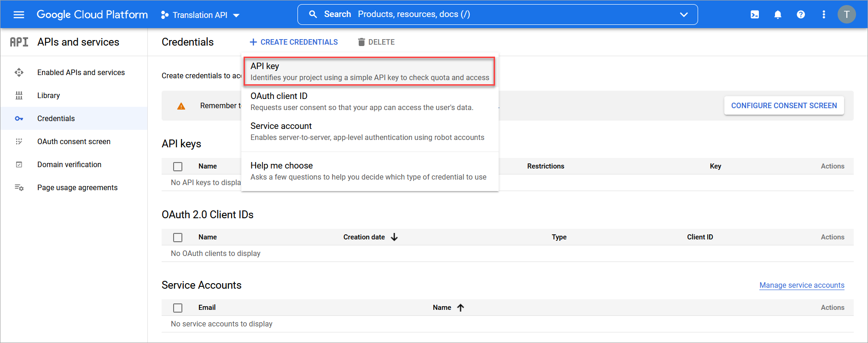Click the Name header in OAuth 2.0 Client IDs table
The height and width of the screenshot is (343, 868).
(208, 237)
